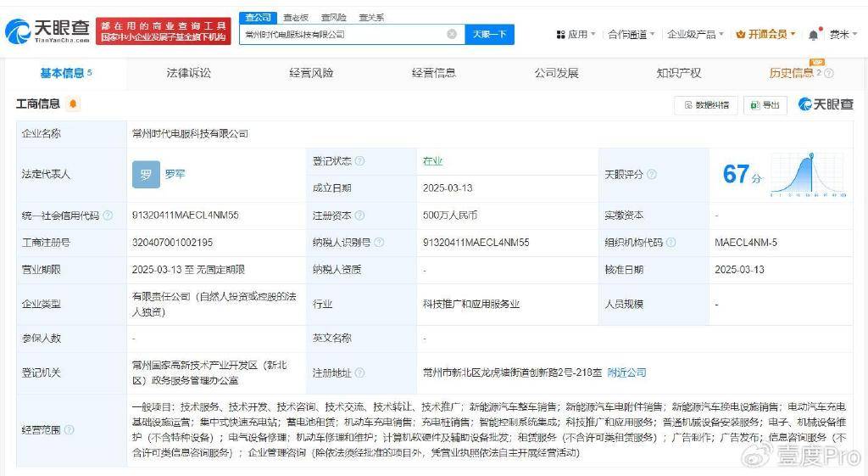This screenshot has height=476, width=868.
Task: Show help for 纳税人识别号
Action: point(379,242)
